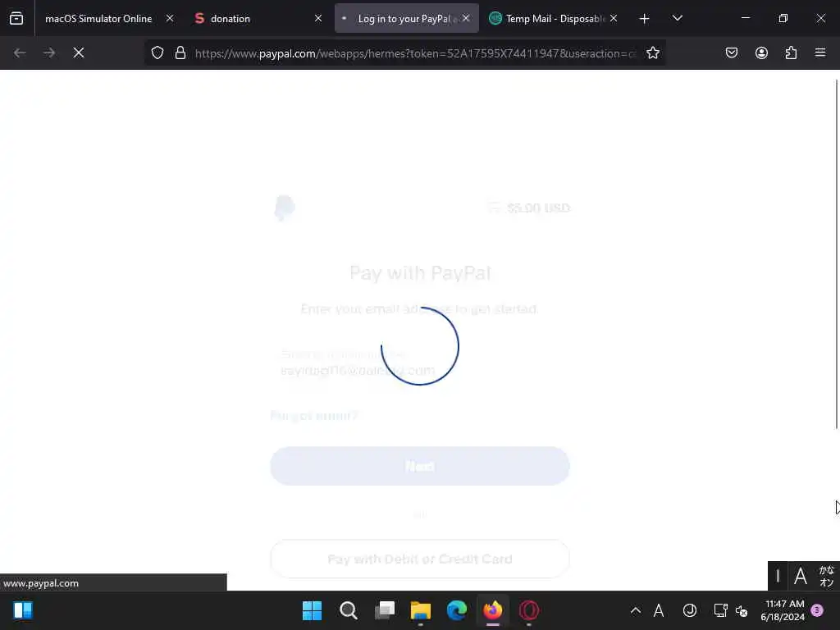840x630 pixels.
Task: Open Windows widgets panel icon
Action: 23,610
